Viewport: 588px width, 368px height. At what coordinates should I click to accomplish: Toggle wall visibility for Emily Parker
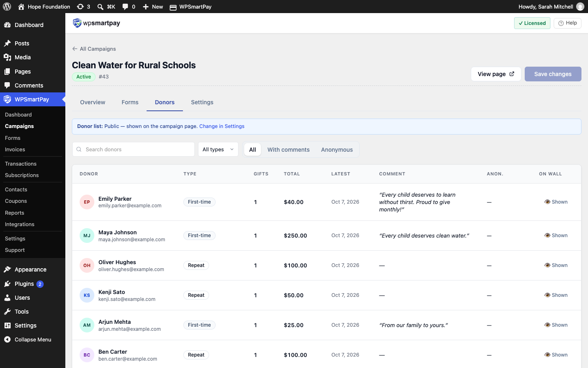556,202
